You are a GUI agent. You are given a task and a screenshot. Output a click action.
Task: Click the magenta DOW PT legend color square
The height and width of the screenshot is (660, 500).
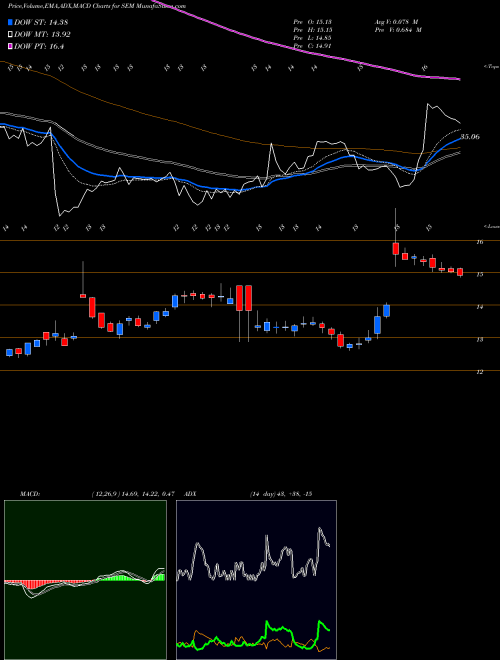point(10,47)
